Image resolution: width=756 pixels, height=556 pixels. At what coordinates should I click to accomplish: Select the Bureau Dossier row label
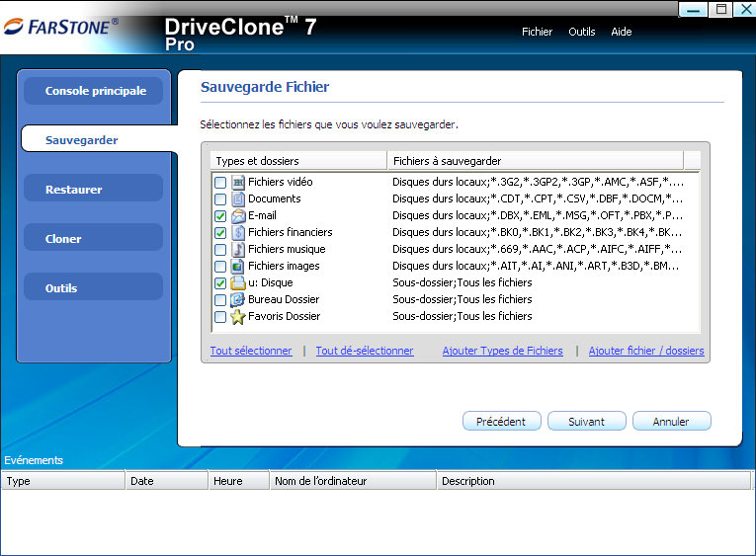[x=284, y=300]
